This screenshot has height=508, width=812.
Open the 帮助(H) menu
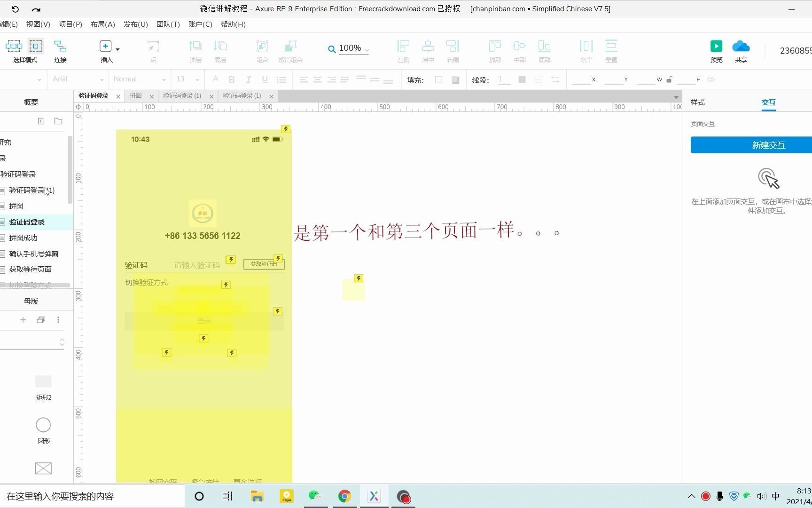pos(233,24)
